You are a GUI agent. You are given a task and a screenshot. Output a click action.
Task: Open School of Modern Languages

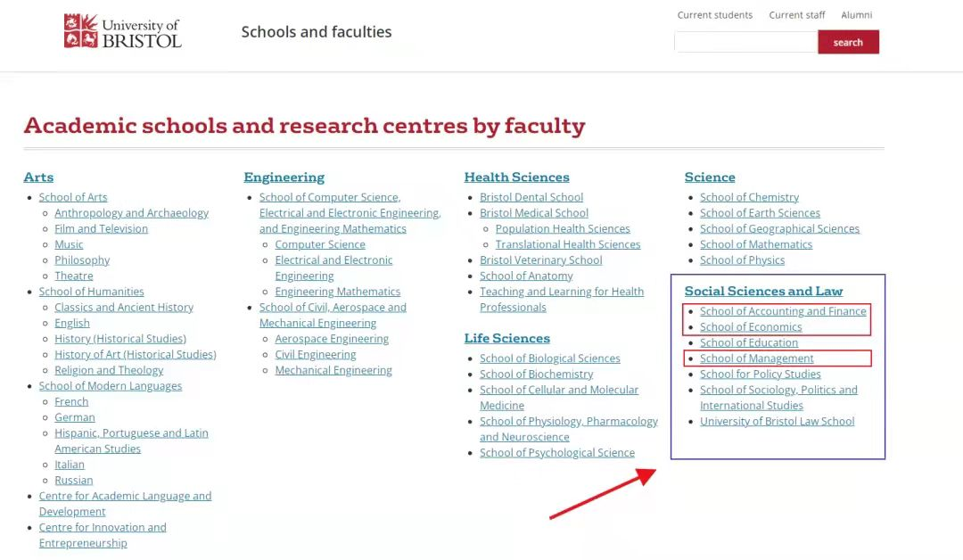coord(111,385)
